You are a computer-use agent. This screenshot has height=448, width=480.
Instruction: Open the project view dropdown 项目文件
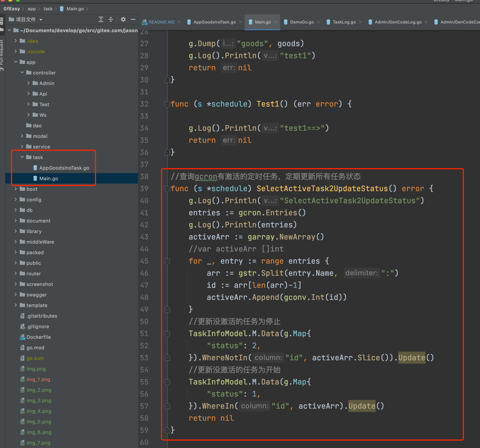click(26, 19)
